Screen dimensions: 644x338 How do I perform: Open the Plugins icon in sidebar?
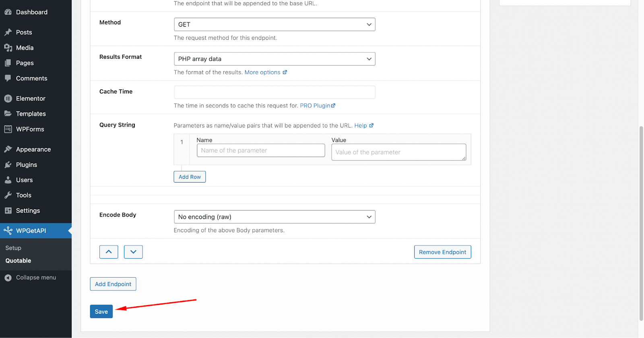(x=8, y=165)
